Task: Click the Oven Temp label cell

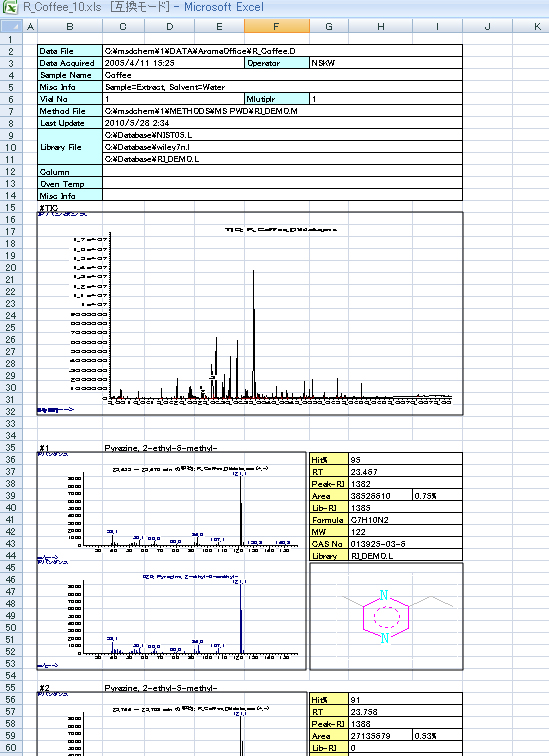Action: (x=70, y=184)
